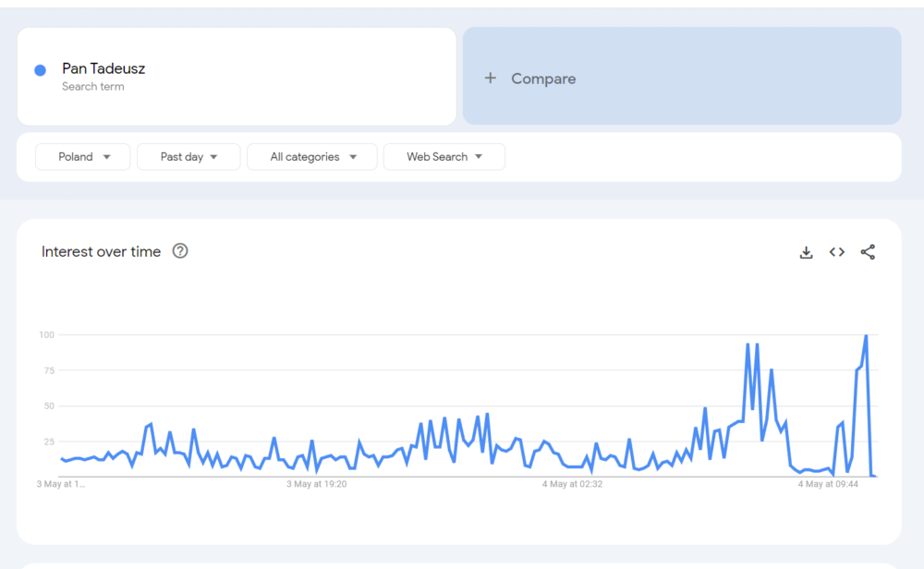The image size is (924, 569).
Task: Click the 25 label on the y-axis
Action: point(49,442)
